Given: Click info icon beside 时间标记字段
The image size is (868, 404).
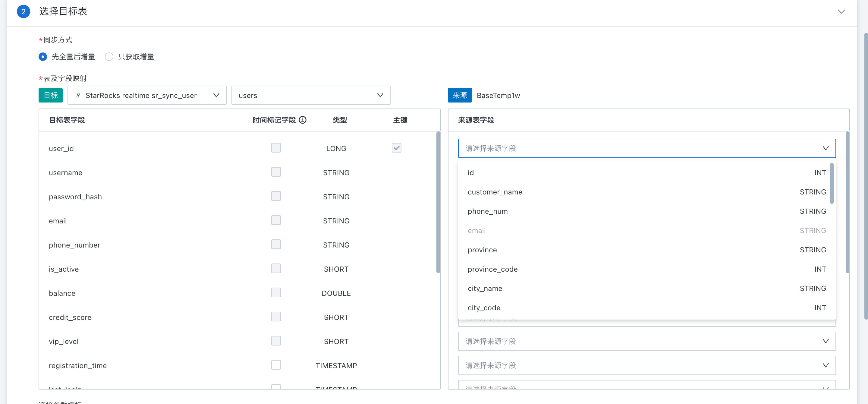Looking at the screenshot, I should click(x=303, y=120).
